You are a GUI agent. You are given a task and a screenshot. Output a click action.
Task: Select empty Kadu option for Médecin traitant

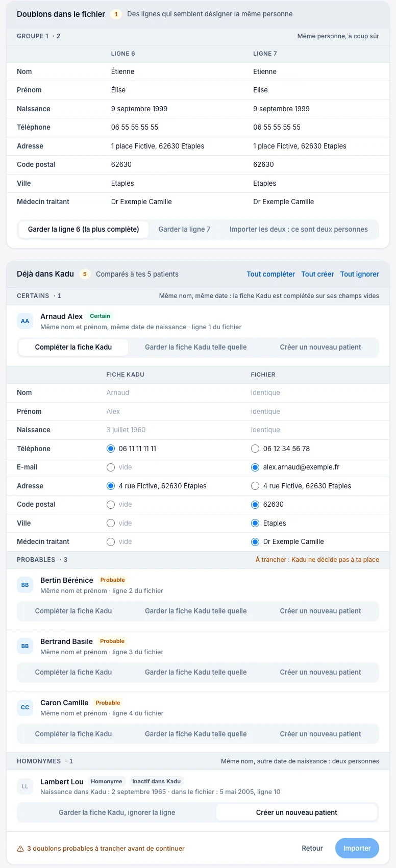pyautogui.click(x=111, y=541)
